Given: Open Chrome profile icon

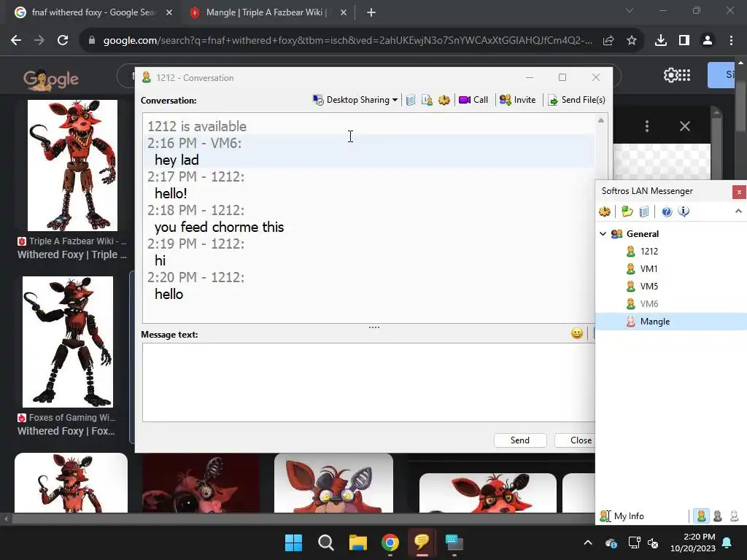Looking at the screenshot, I should click(x=708, y=41).
